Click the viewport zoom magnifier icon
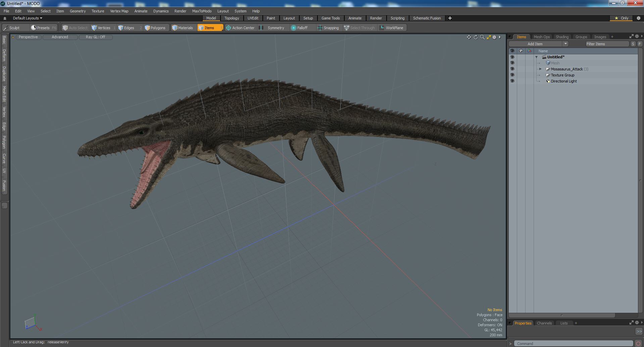This screenshot has width=644, height=347. click(x=482, y=37)
